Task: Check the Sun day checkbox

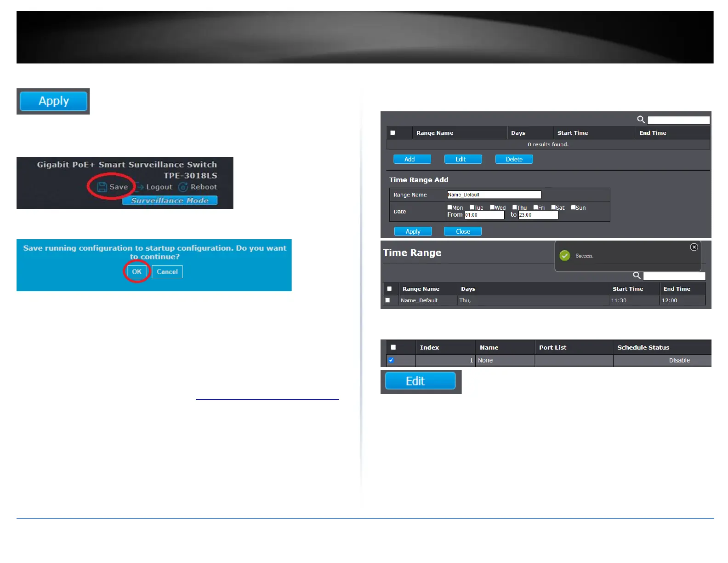Action: pyautogui.click(x=573, y=207)
